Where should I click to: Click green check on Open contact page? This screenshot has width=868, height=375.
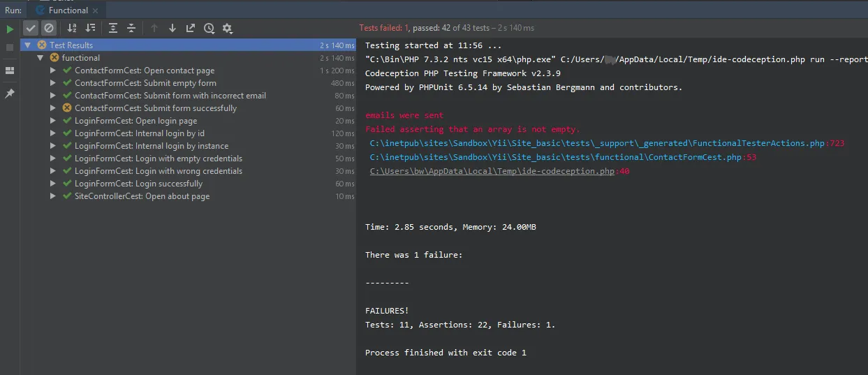(67, 71)
